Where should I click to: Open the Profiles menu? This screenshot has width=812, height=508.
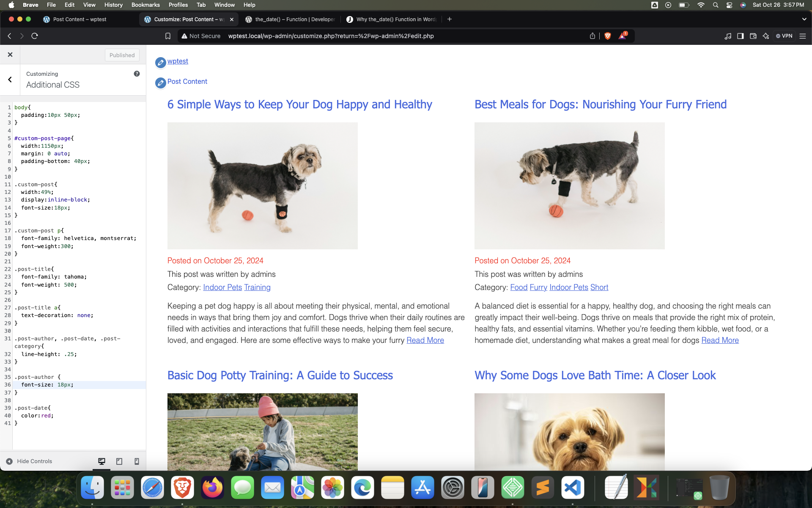(x=178, y=5)
